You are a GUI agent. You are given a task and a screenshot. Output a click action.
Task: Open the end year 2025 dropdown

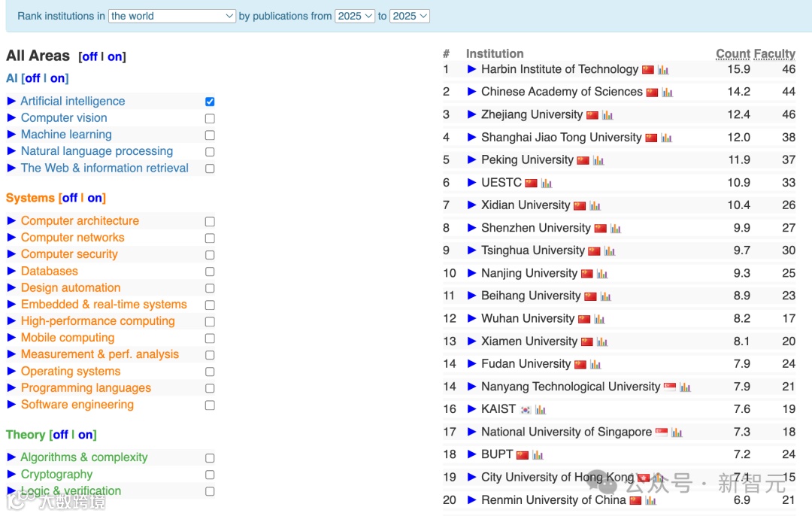pos(410,16)
